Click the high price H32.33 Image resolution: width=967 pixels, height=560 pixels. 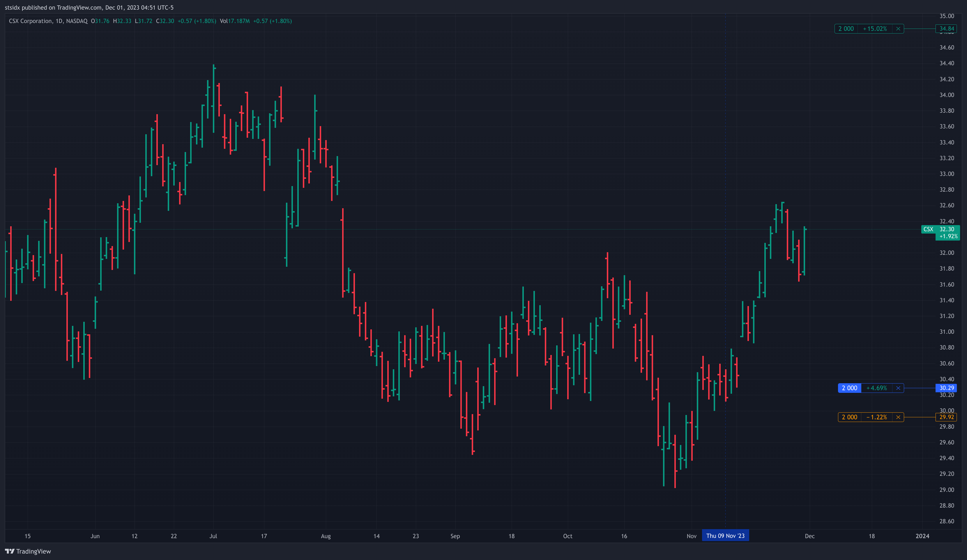122,21
